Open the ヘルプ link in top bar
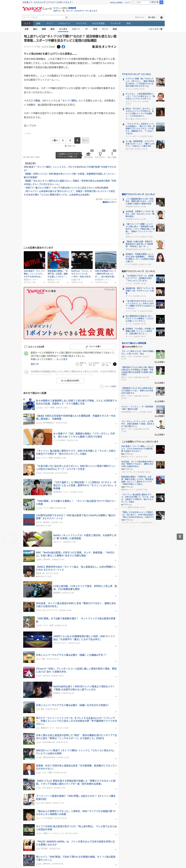 tap(127, 2)
